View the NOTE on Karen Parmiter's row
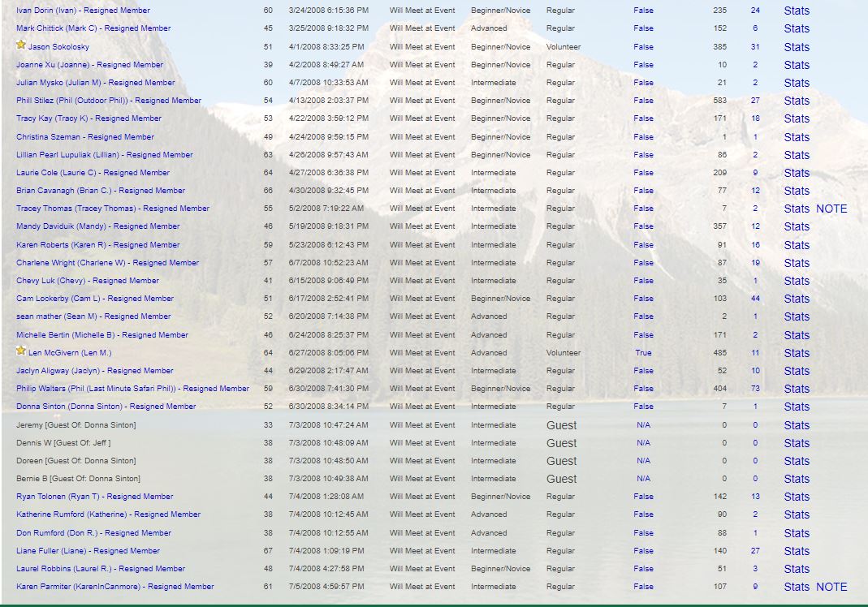Viewport: 868px width, 607px height. coord(831,587)
